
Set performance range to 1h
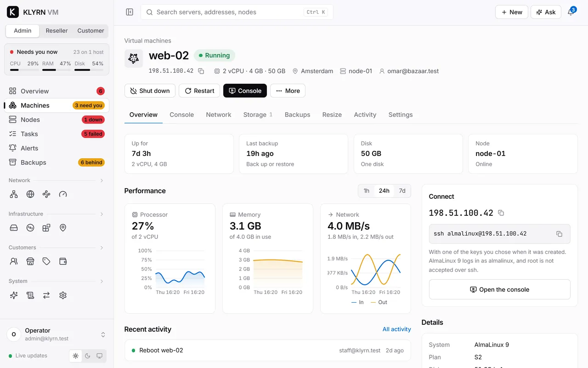point(367,191)
